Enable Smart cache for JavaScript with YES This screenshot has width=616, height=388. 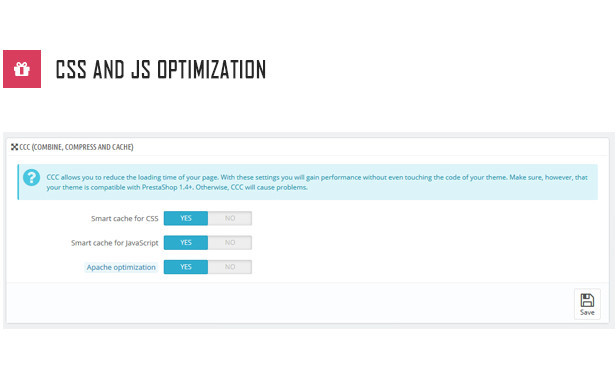(186, 243)
